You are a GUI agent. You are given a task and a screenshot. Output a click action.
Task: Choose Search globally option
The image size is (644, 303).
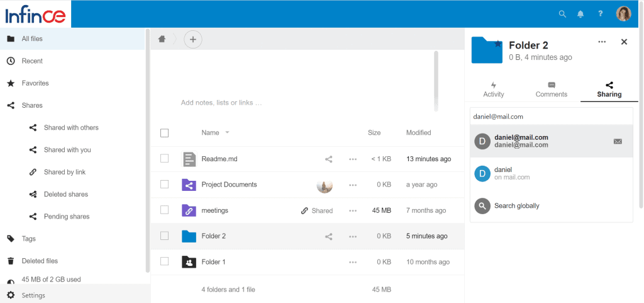516,206
